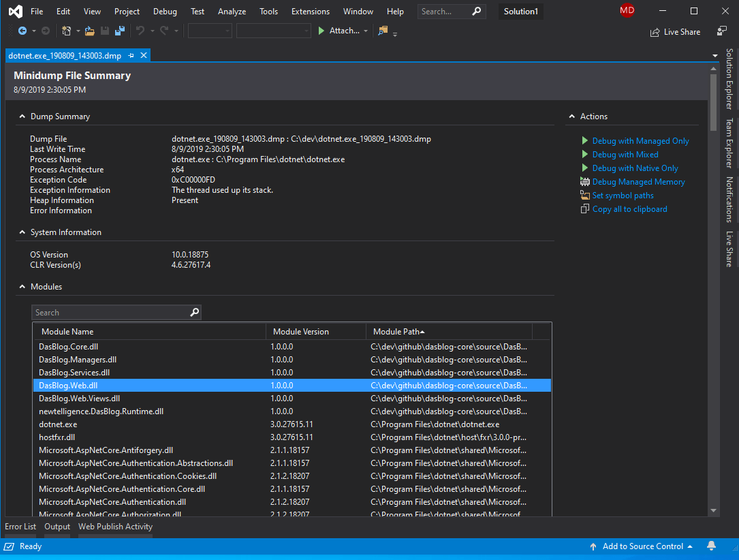Viewport: 739px width, 560px height.
Task: Collapse the Actions panel
Action: click(571, 116)
